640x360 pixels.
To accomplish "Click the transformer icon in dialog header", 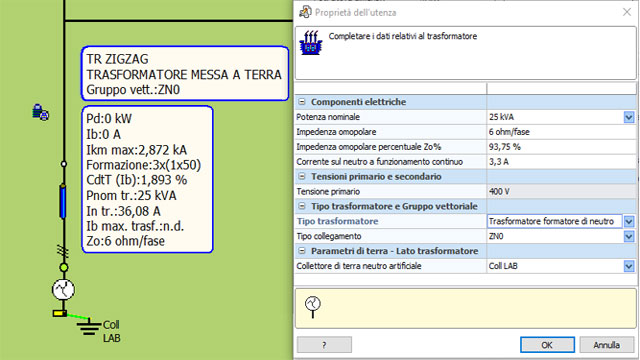I will point(311,43).
